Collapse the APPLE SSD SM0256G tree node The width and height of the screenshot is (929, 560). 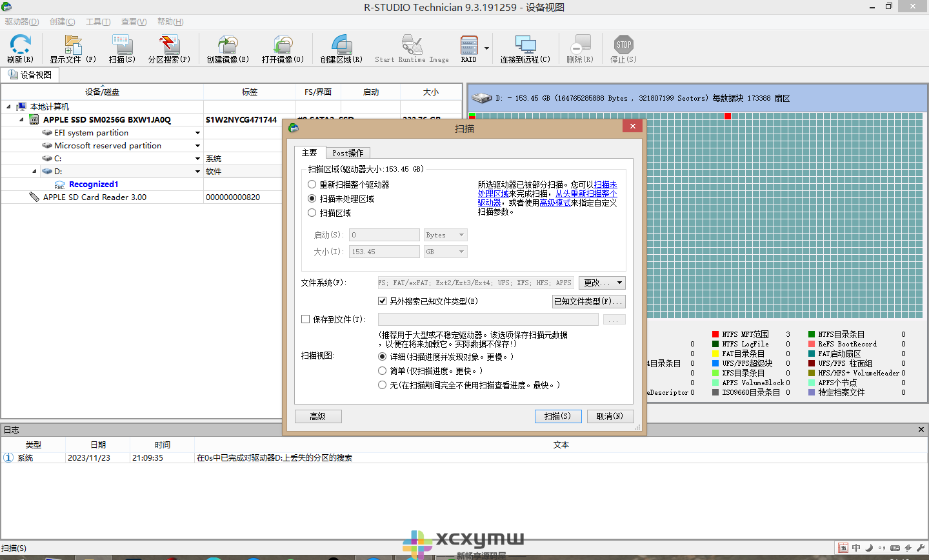[21, 119]
